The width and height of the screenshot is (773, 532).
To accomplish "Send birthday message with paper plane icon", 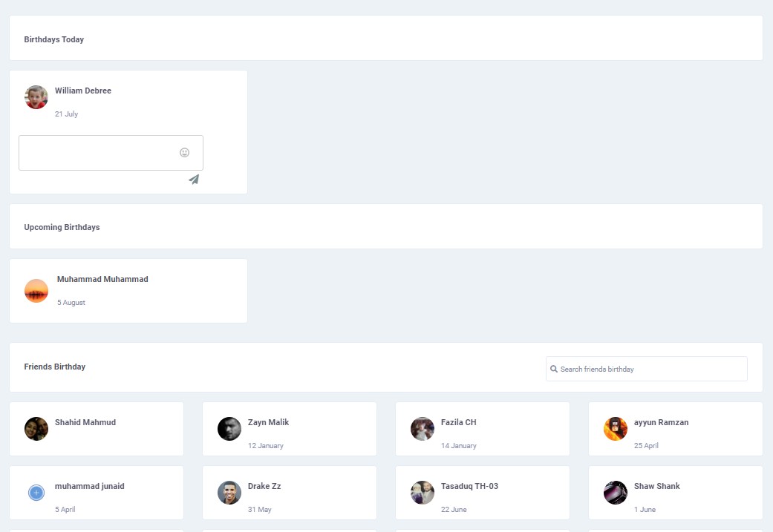I will pos(194,180).
